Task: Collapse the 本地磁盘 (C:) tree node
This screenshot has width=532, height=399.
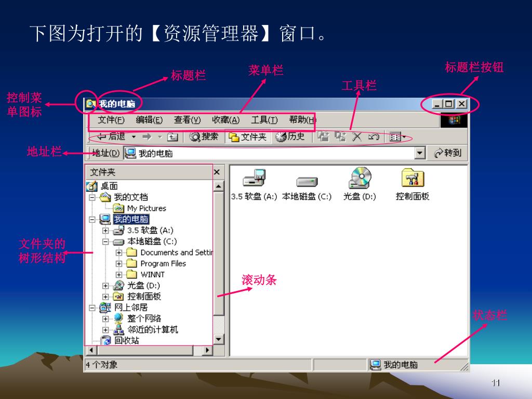Action: click(105, 242)
